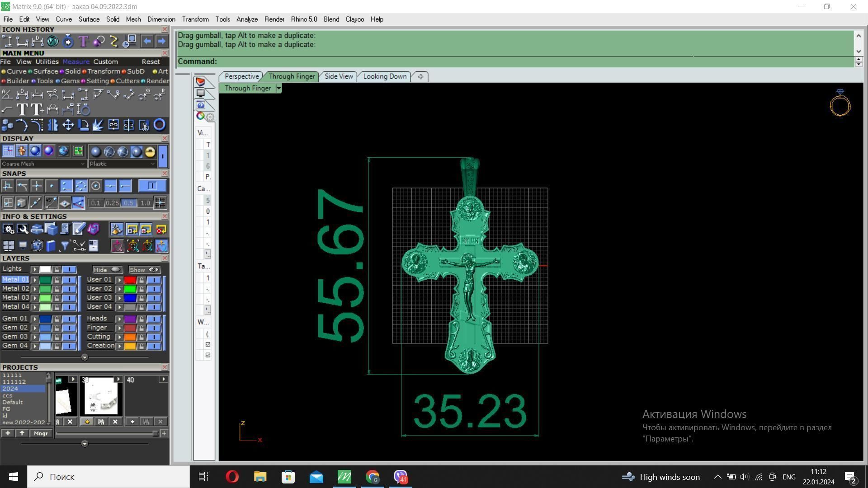Click the User 01 red color swatch
The height and width of the screenshot is (488, 868).
130,280
